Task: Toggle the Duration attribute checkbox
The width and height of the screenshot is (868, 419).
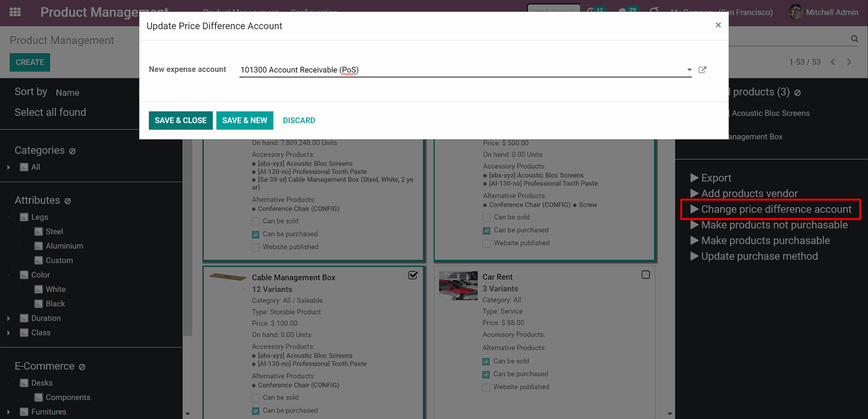Action: (x=24, y=318)
